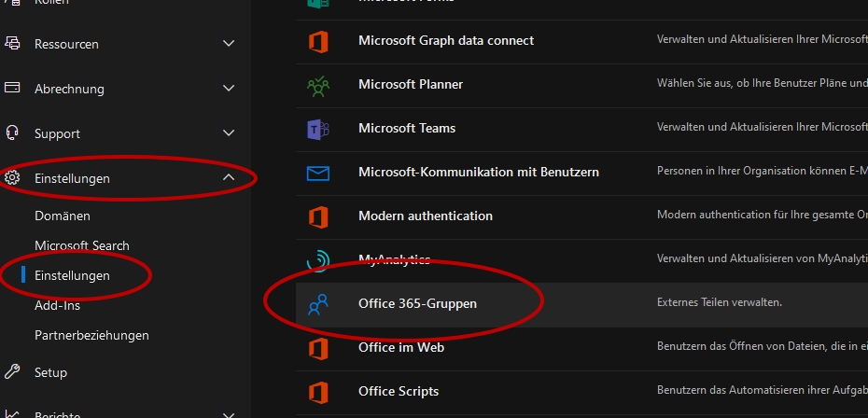The image size is (868, 418).
Task: Click the MyAnalytics swirl icon
Action: coord(318,260)
